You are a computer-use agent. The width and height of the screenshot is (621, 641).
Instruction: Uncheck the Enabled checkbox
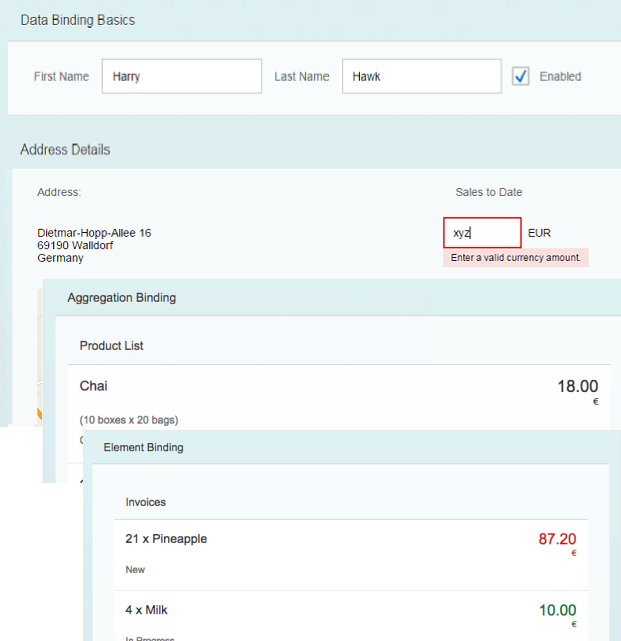tap(520, 76)
